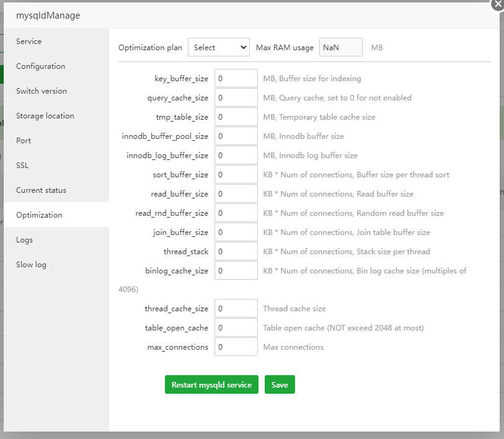Select Switch version in sidebar
Image resolution: width=504 pixels, height=439 pixels.
[42, 91]
